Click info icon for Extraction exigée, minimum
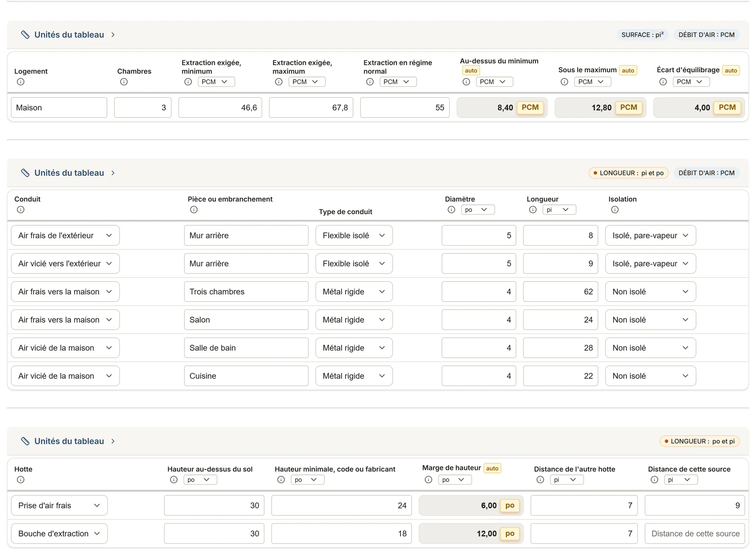This screenshot has width=756, height=555. coord(188,82)
